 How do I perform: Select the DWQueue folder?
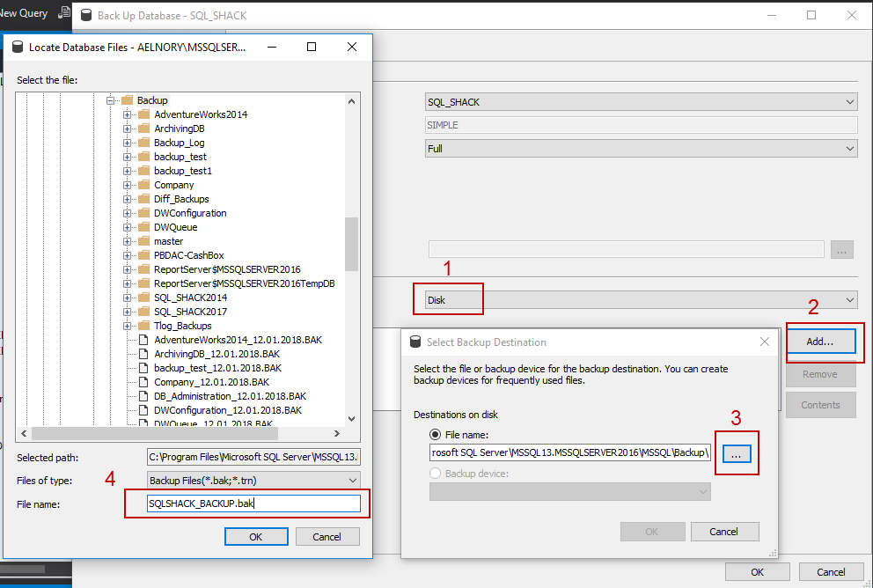pos(175,227)
